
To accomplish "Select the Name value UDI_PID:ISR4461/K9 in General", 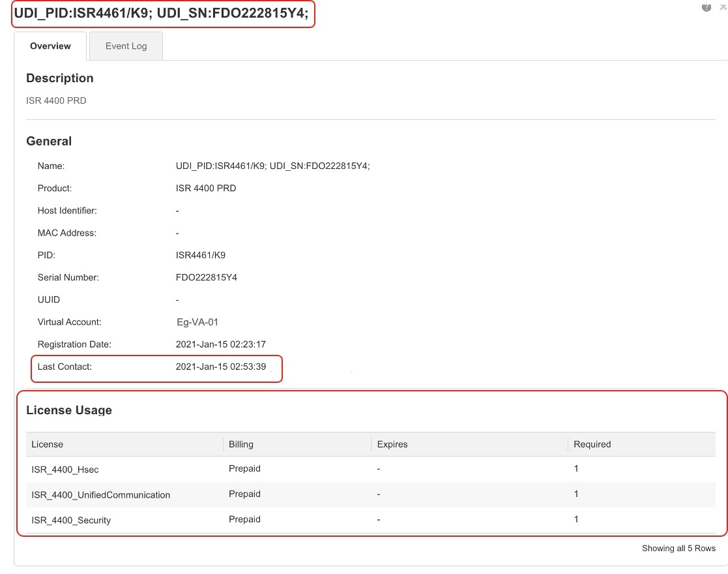I will pyautogui.click(x=272, y=166).
